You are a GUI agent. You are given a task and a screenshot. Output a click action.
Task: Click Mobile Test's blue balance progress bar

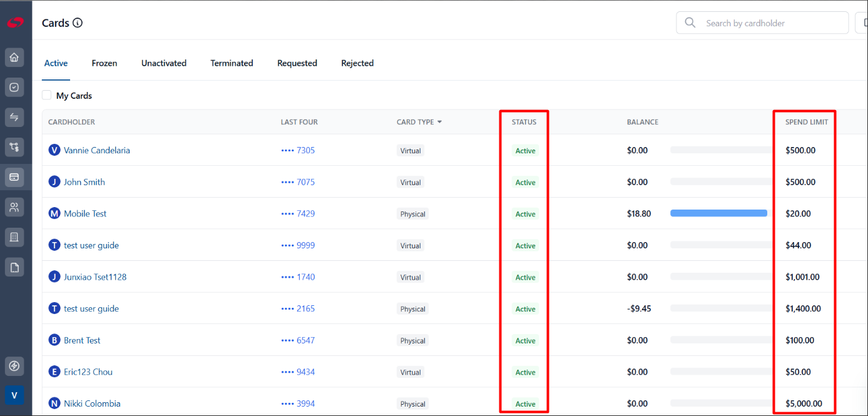click(x=718, y=213)
